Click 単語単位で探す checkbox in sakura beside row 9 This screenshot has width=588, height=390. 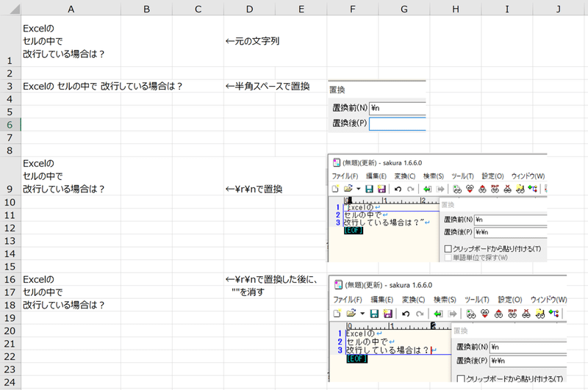(x=448, y=258)
